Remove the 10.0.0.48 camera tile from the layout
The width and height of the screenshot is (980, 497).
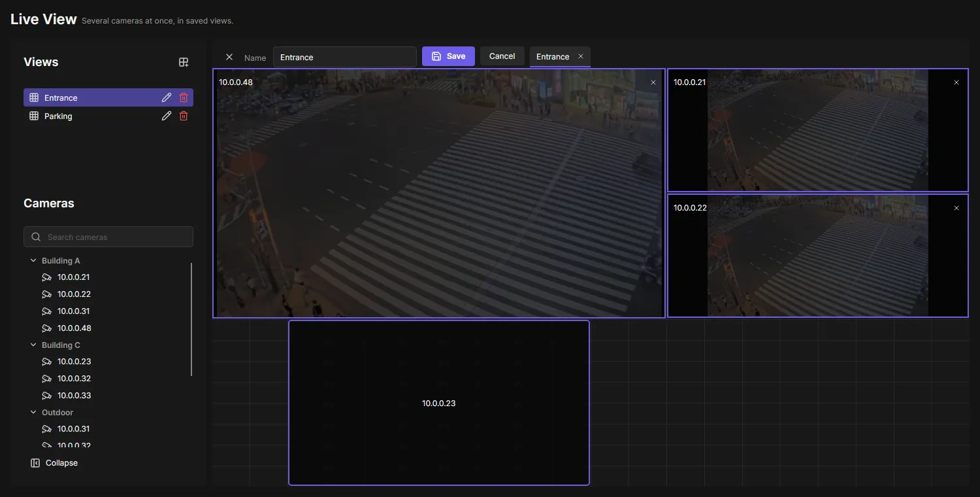click(x=653, y=82)
